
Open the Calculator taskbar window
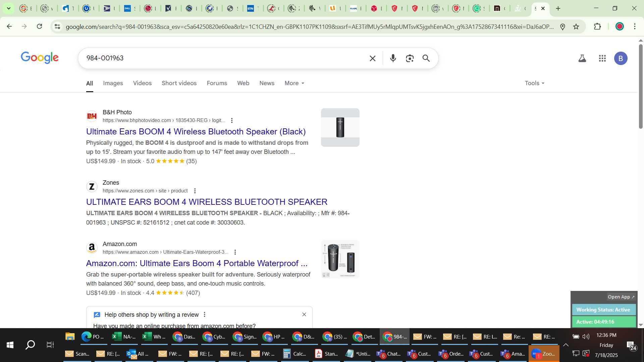294,354
